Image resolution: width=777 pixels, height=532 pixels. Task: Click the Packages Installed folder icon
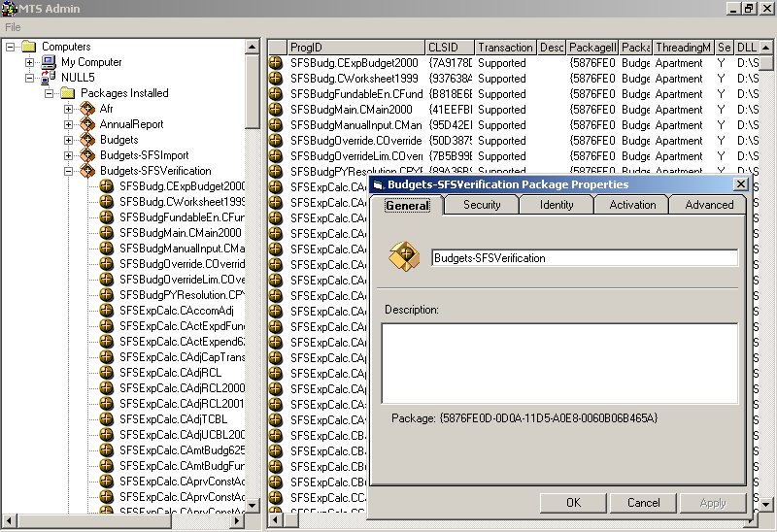[x=68, y=93]
